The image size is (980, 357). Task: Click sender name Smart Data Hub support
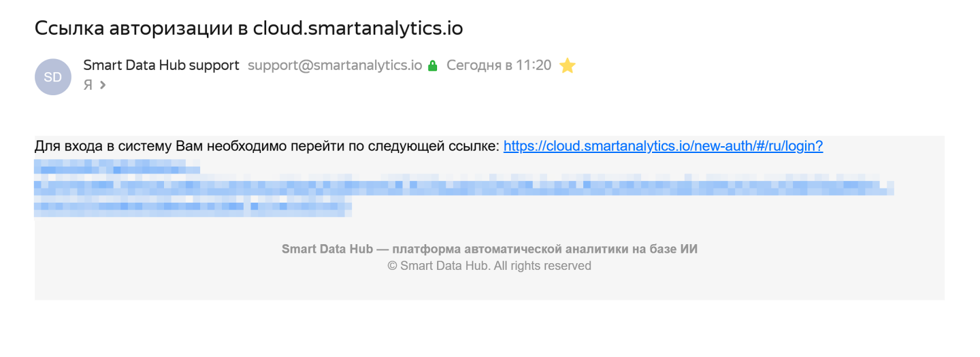[161, 65]
